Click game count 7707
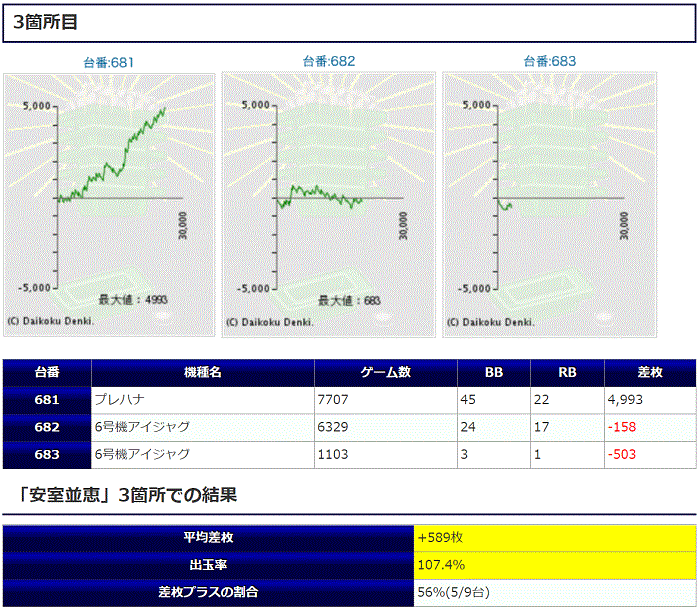The height and width of the screenshot is (611, 700). (386, 400)
